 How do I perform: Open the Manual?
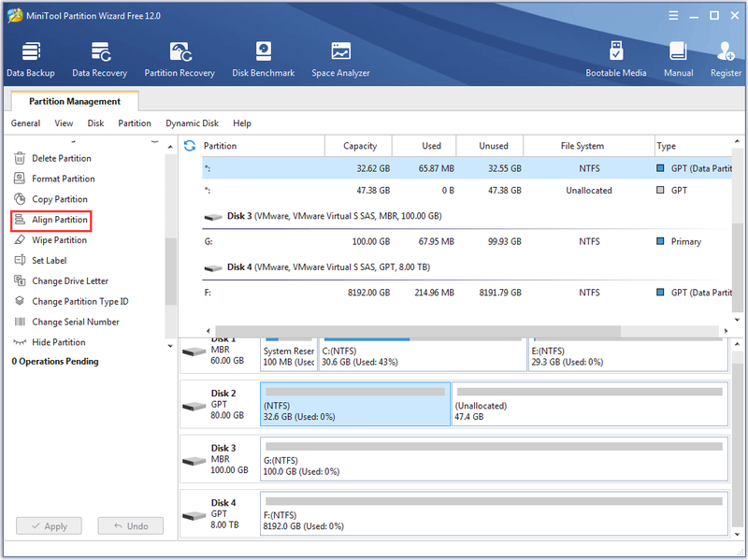(x=679, y=60)
